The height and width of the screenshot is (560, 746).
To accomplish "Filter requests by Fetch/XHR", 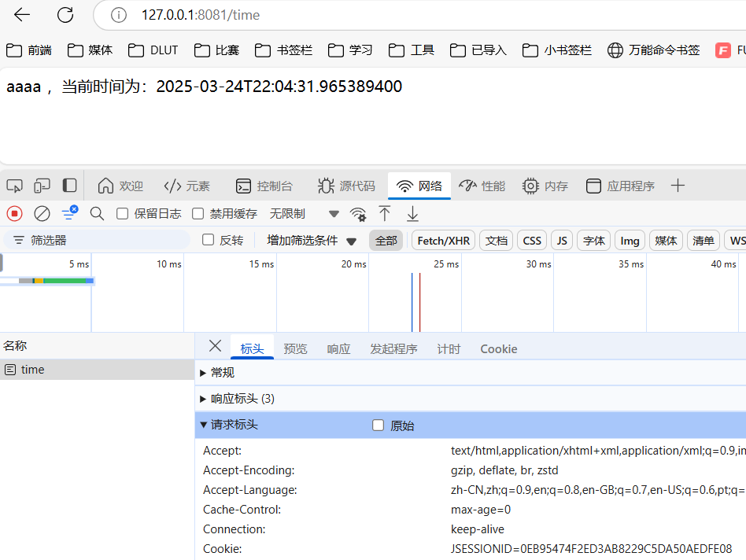I will [x=443, y=241].
